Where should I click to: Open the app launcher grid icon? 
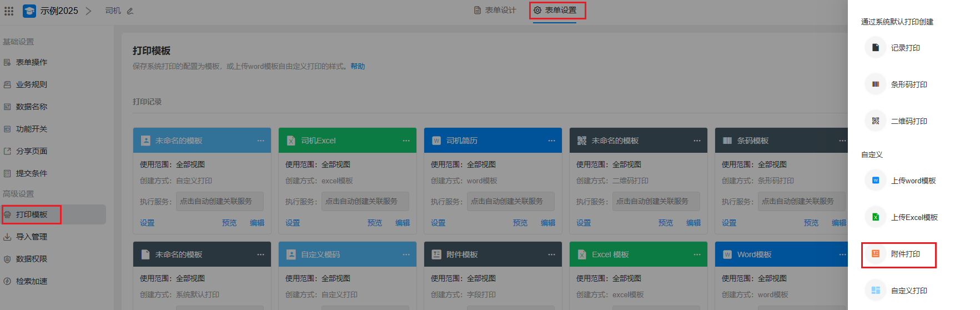(9, 11)
